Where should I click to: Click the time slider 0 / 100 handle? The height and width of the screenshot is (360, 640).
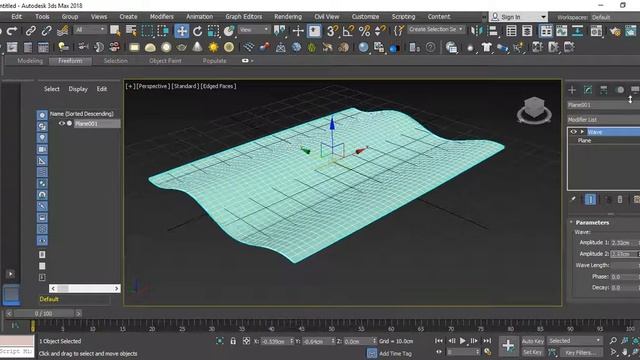(43, 313)
